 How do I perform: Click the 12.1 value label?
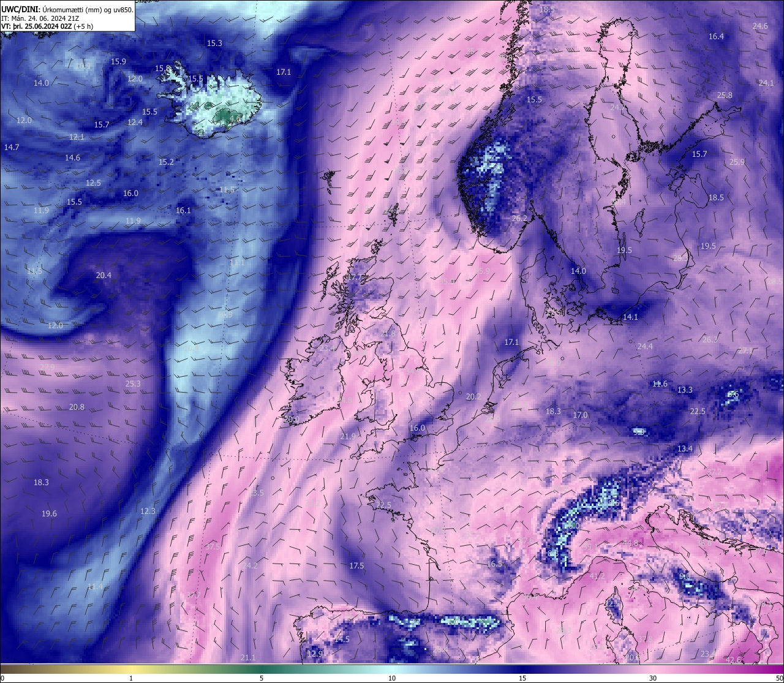tap(77, 137)
